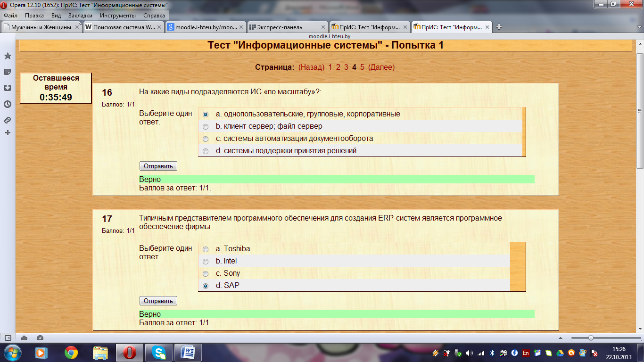Click the plus icon to add a sidebar panel
The image size is (644, 362).
coord(8,133)
